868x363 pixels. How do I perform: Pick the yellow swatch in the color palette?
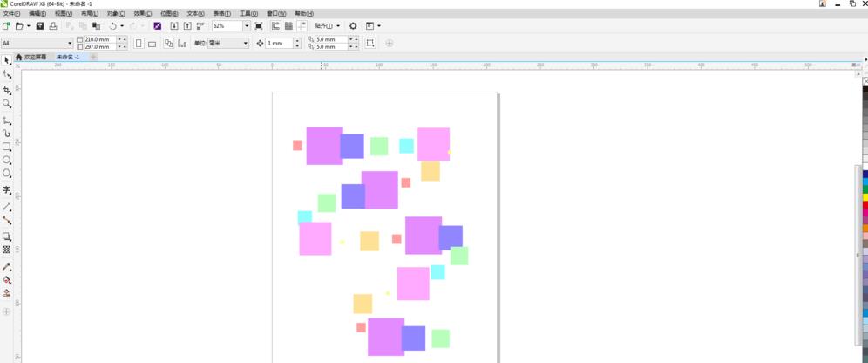[x=865, y=195]
